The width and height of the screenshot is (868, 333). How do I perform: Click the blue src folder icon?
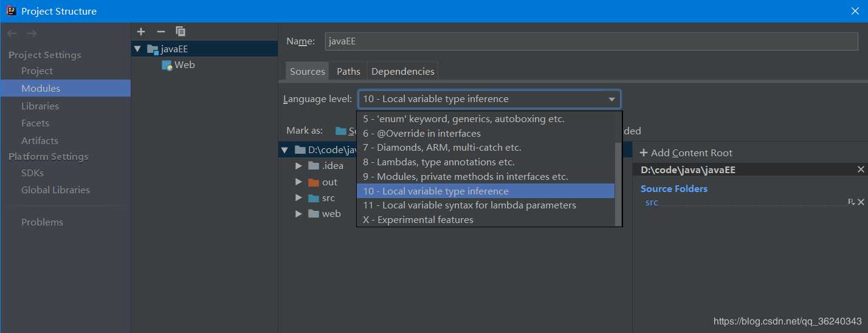click(x=314, y=198)
